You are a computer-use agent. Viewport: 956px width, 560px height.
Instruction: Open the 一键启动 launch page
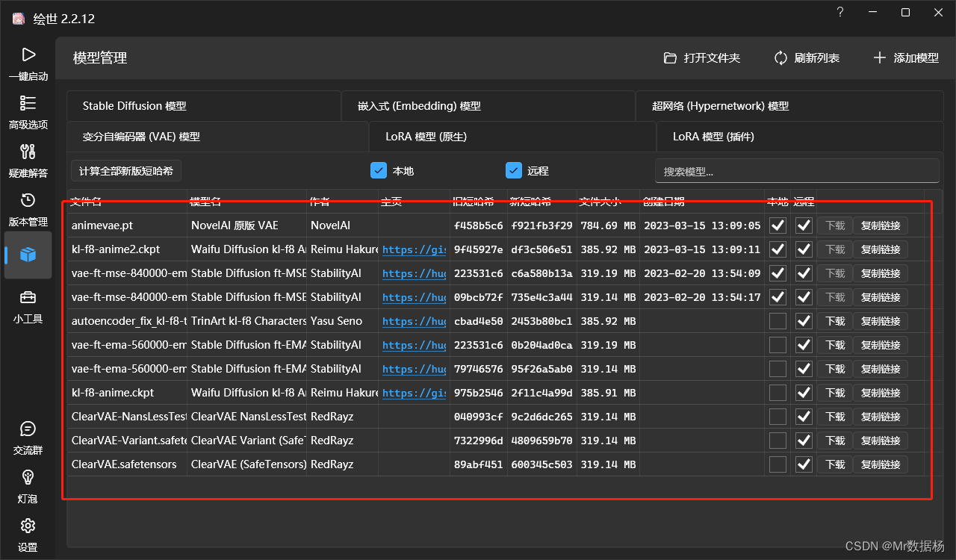pos(28,63)
